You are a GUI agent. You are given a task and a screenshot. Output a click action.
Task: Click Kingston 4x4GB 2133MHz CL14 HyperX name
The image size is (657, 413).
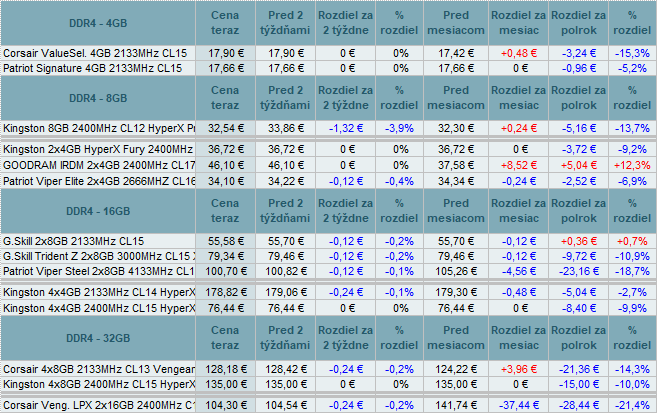(x=99, y=292)
